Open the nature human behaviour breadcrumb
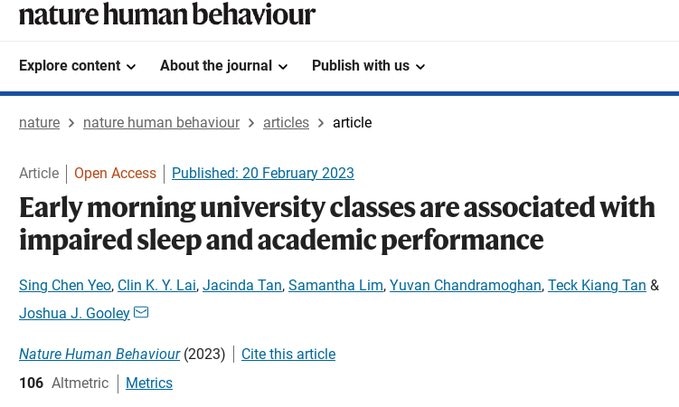This screenshot has height=407, width=679. pyautogui.click(x=161, y=123)
